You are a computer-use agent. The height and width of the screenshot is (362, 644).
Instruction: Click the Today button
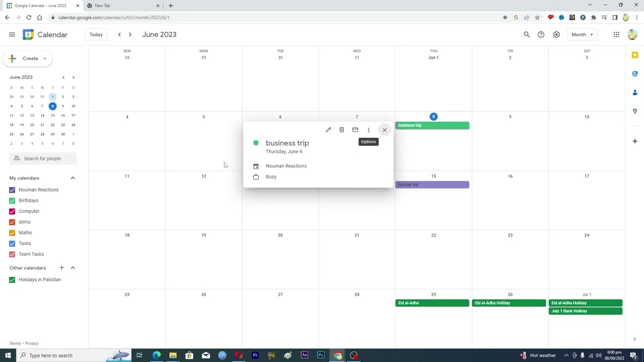[96, 35]
